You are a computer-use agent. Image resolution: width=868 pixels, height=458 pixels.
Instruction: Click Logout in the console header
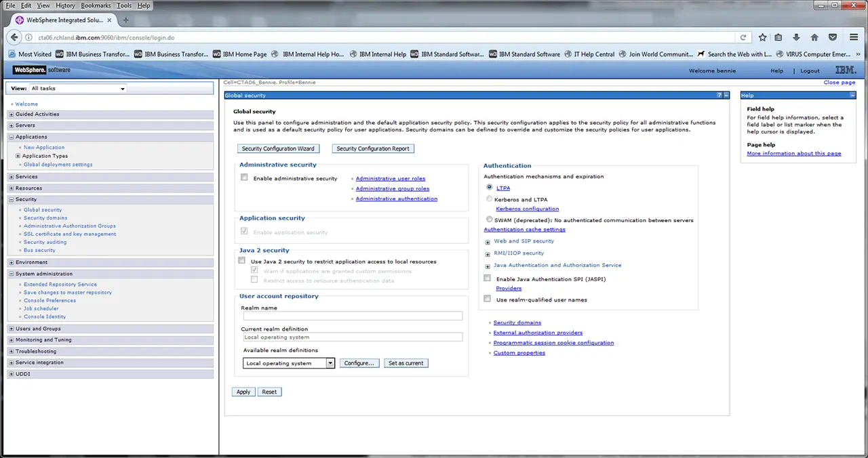coord(810,70)
